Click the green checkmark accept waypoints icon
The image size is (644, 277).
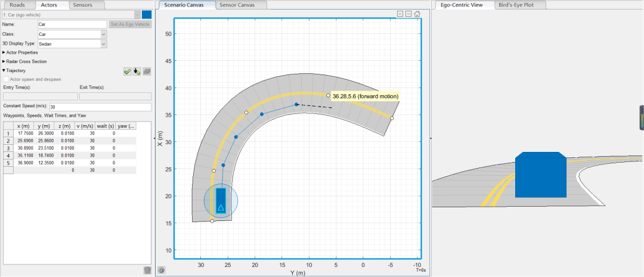pos(128,71)
